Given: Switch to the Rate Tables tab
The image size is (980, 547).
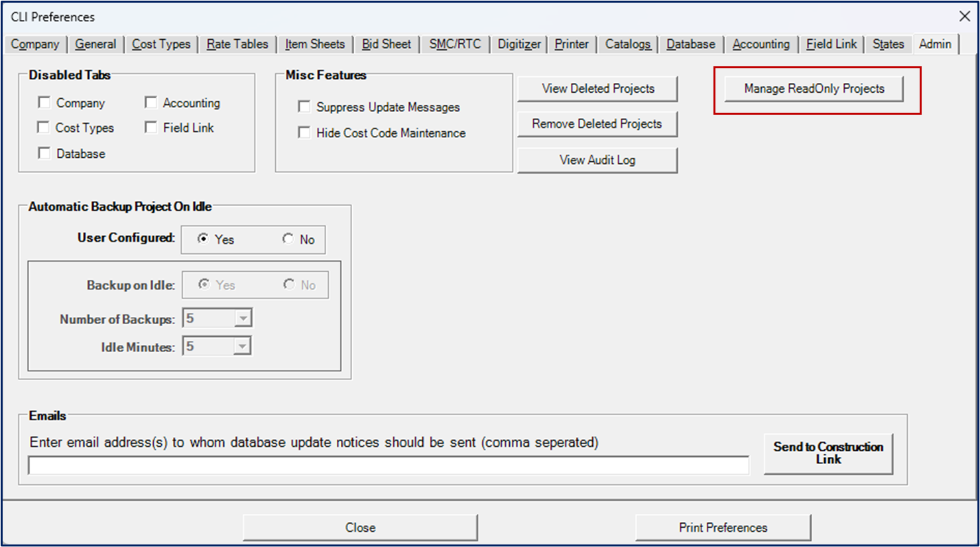Looking at the screenshot, I should pyautogui.click(x=237, y=44).
